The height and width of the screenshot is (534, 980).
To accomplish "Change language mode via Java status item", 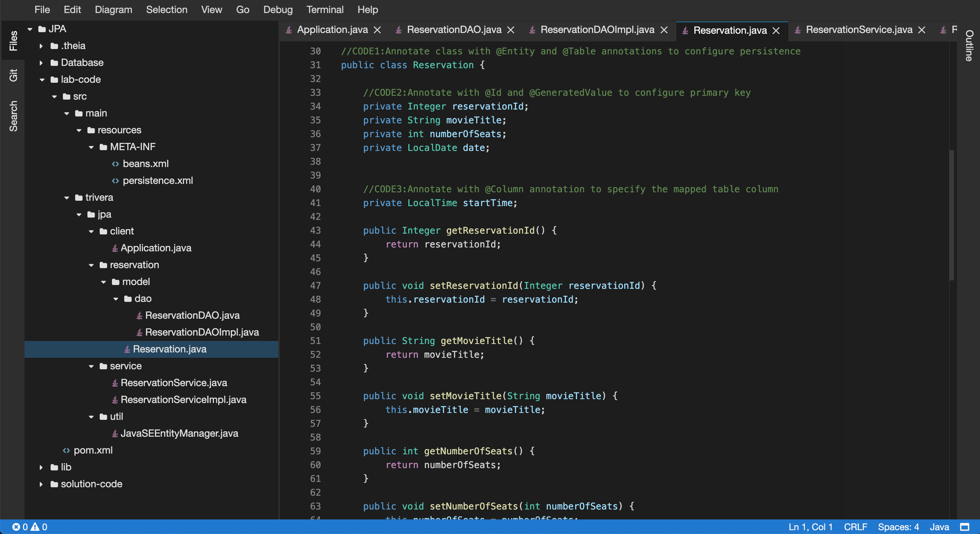I will (939, 527).
